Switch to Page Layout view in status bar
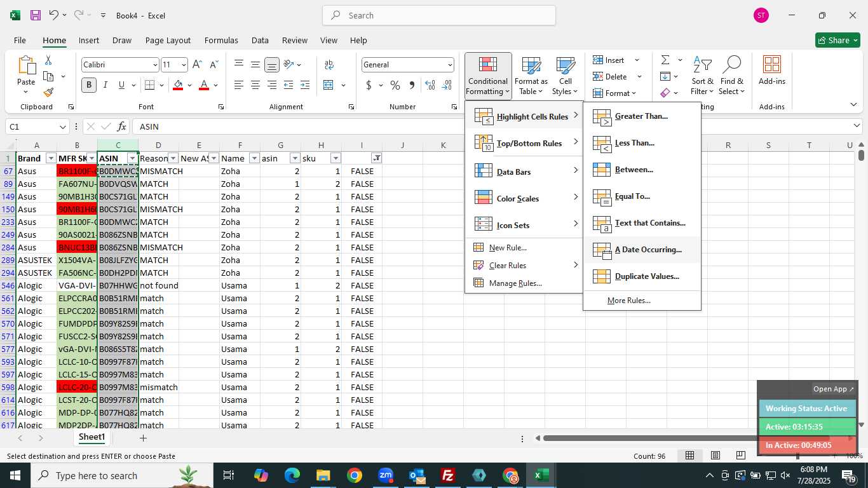 pyautogui.click(x=715, y=456)
